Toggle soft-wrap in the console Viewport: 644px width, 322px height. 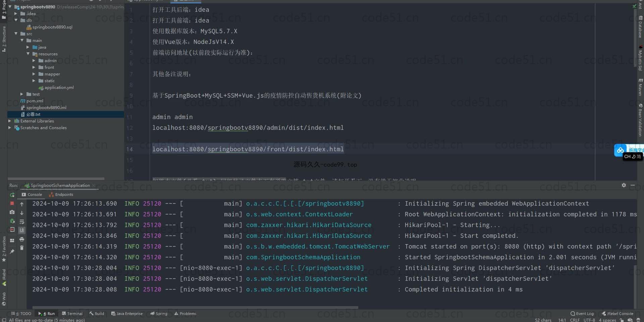(22, 222)
